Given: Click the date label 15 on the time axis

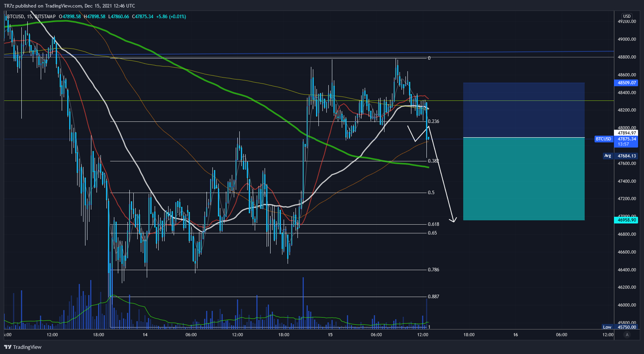Looking at the screenshot, I should point(330,335).
